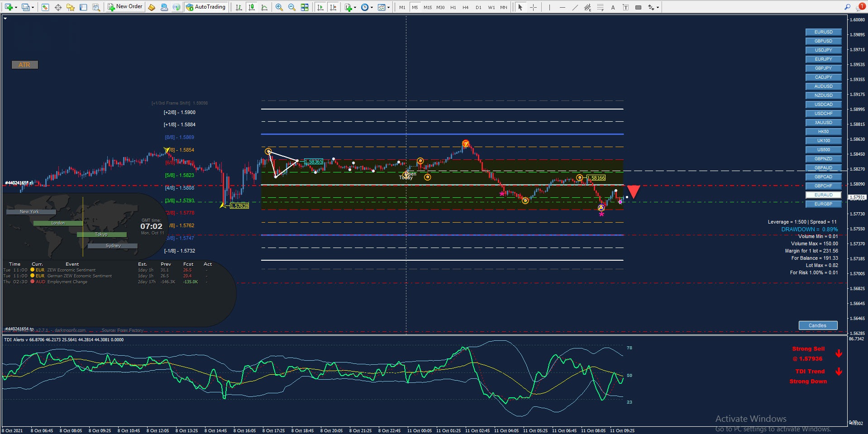The height and width of the screenshot is (434, 868).
Task: Click the New Order button
Action: point(125,7)
